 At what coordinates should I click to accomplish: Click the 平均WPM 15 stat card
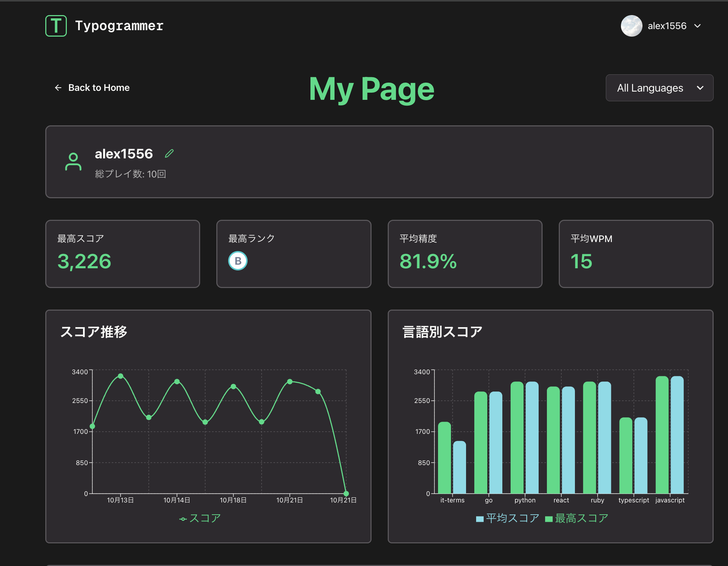point(636,254)
